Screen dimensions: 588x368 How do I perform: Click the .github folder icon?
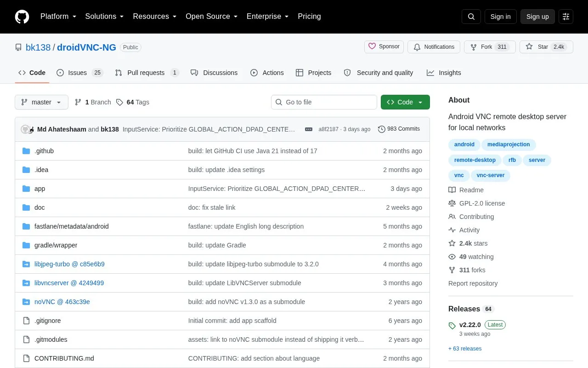click(x=26, y=151)
